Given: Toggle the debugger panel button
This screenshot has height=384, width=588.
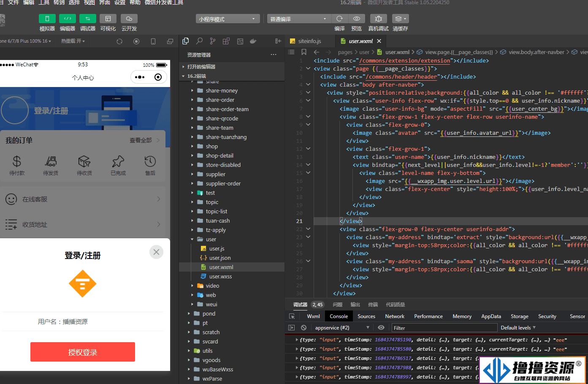Looking at the screenshot, I should [x=87, y=19].
